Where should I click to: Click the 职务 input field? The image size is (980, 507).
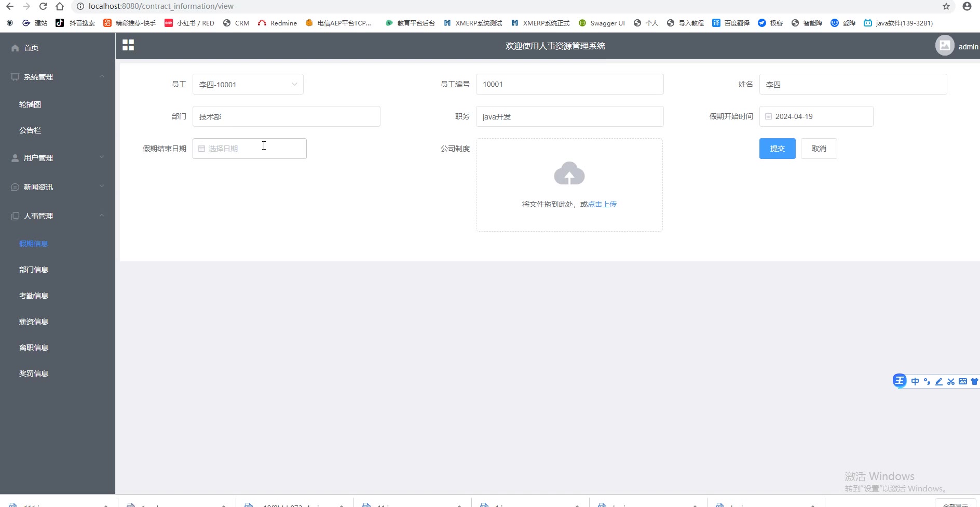pyautogui.click(x=569, y=116)
